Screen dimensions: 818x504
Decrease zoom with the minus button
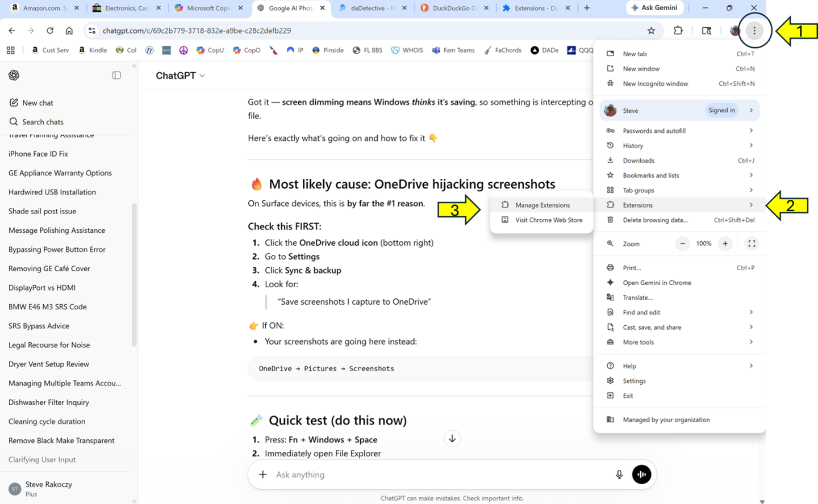pos(683,243)
